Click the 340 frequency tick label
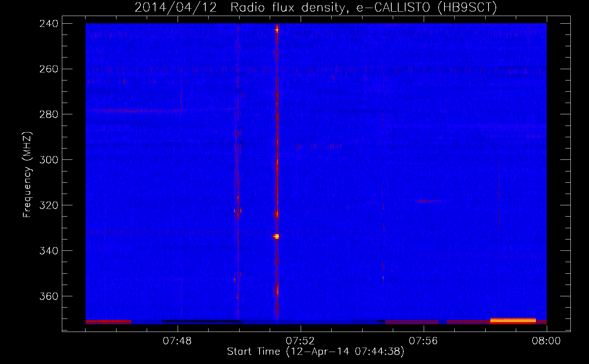This screenshot has width=589, height=364. pos(49,251)
